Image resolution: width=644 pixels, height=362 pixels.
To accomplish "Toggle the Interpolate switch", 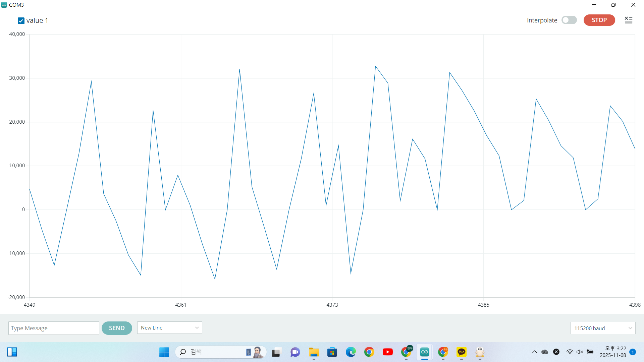I will [x=569, y=20].
